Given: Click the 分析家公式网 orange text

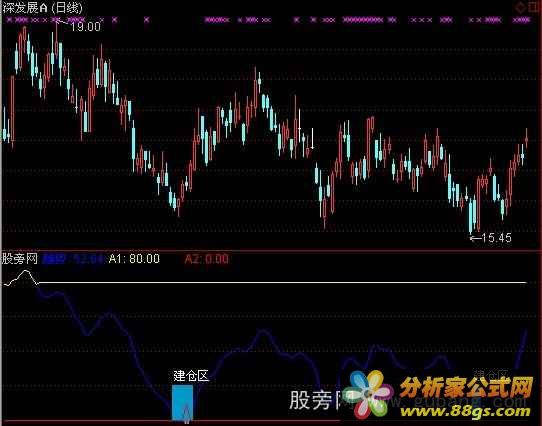Looking at the screenshot, I should 467,387.
